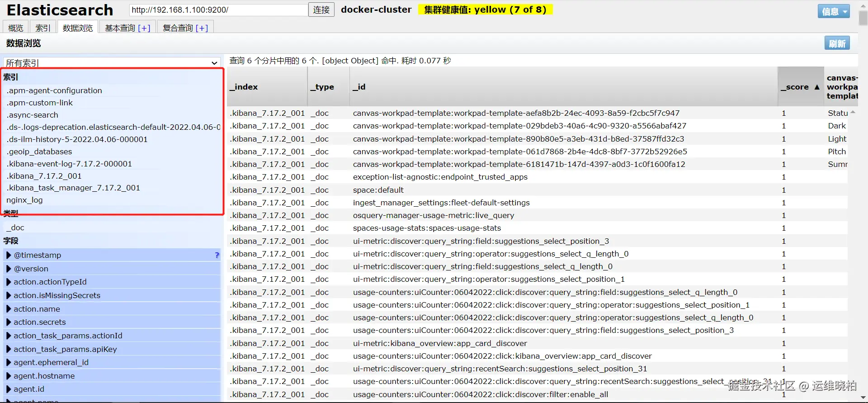Select index .geoip_databases
868x403 pixels.
click(39, 152)
